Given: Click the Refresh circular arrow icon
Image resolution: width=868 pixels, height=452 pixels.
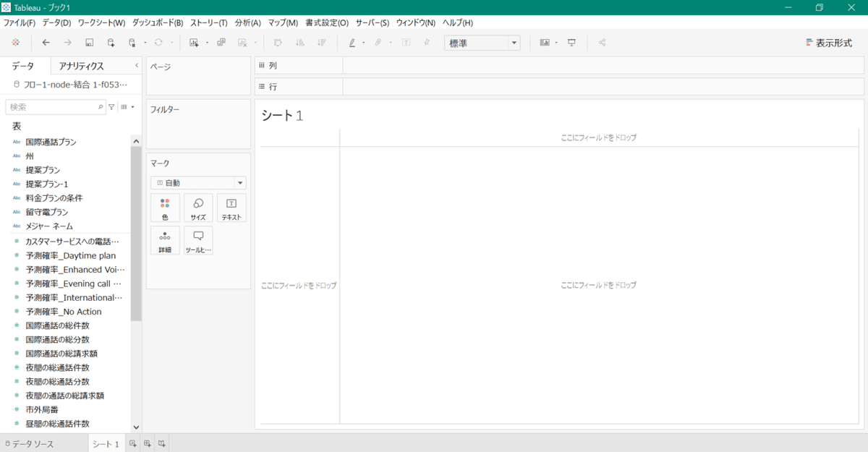Looking at the screenshot, I should [x=158, y=43].
